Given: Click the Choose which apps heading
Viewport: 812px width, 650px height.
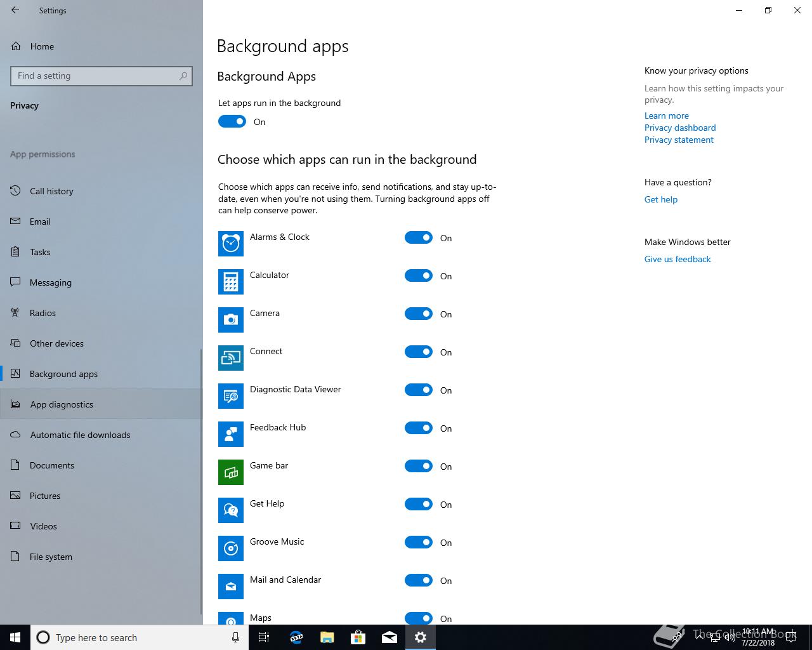Looking at the screenshot, I should click(347, 159).
